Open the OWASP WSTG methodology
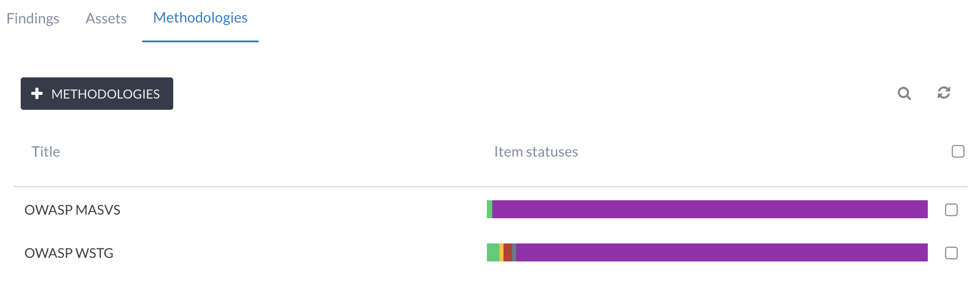The width and height of the screenshot is (980, 288). pyautogui.click(x=69, y=253)
